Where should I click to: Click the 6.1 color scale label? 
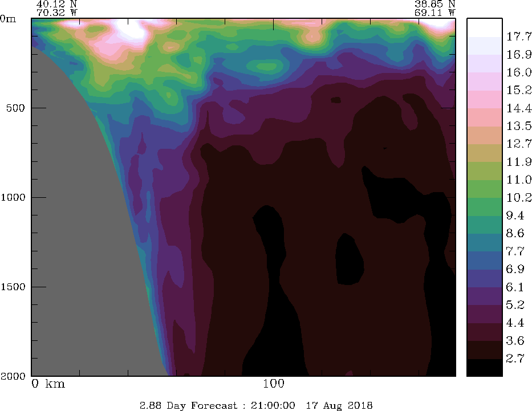coord(515,287)
